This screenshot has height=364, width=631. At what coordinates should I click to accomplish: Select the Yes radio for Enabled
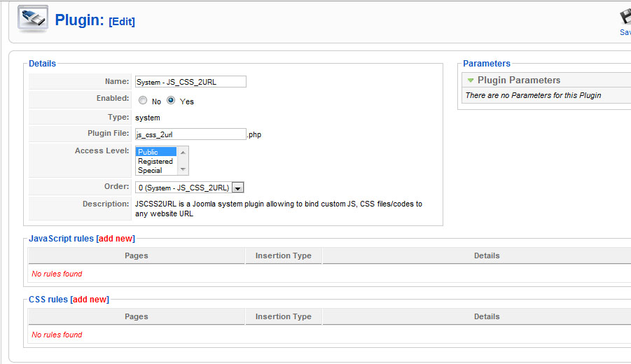tap(171, 100)
